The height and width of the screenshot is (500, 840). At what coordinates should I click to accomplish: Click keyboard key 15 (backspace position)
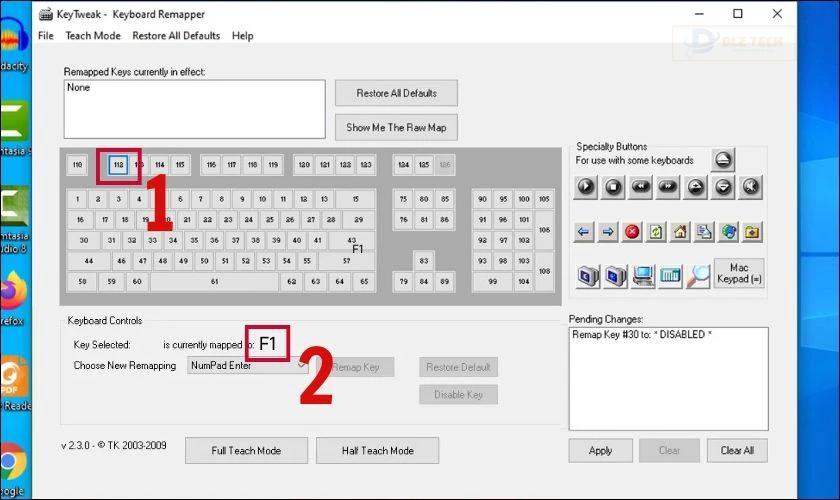pos(355,199)
